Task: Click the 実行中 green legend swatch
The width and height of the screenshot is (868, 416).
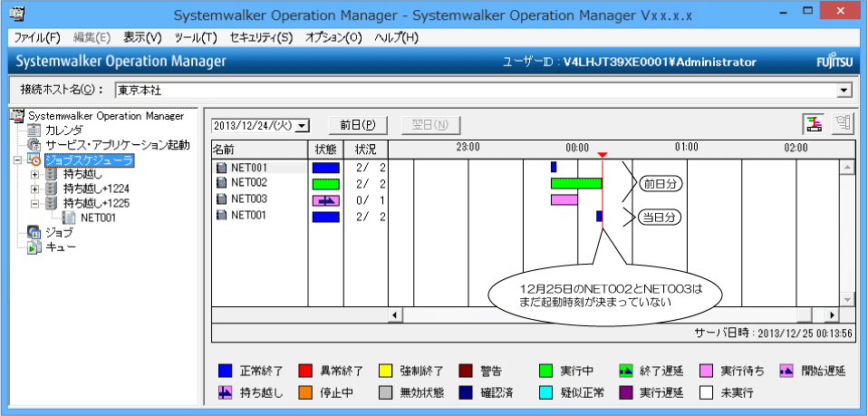Action: (x=545, y=371)
